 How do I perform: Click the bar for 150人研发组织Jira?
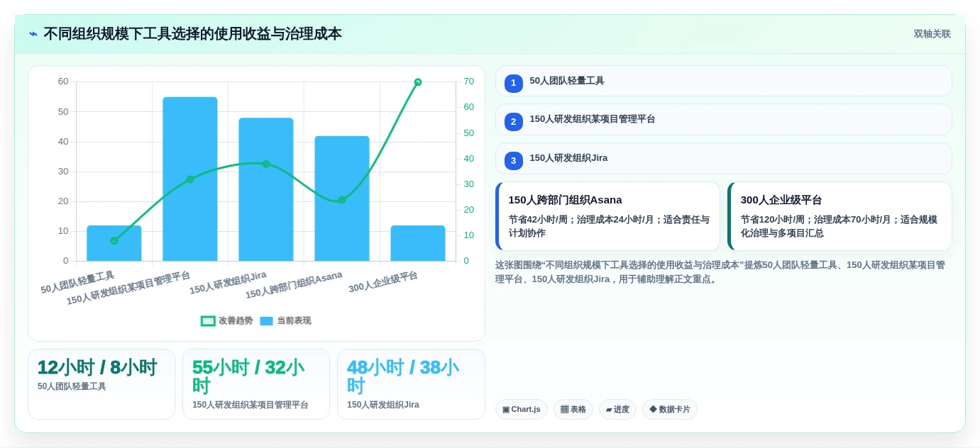click(266, 189)
